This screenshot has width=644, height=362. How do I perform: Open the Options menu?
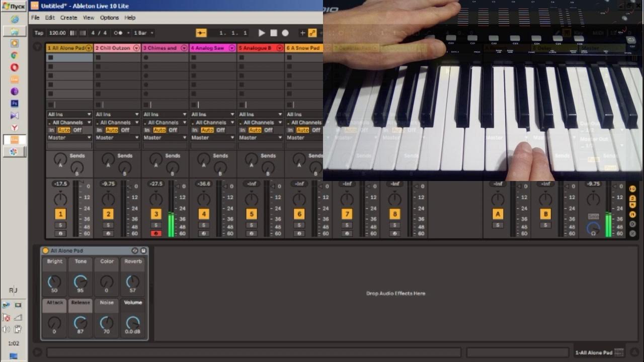coord(109,18)
